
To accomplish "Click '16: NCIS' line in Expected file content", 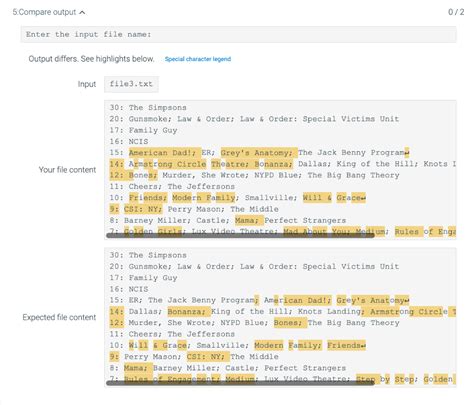I will [x=129, y=289].
